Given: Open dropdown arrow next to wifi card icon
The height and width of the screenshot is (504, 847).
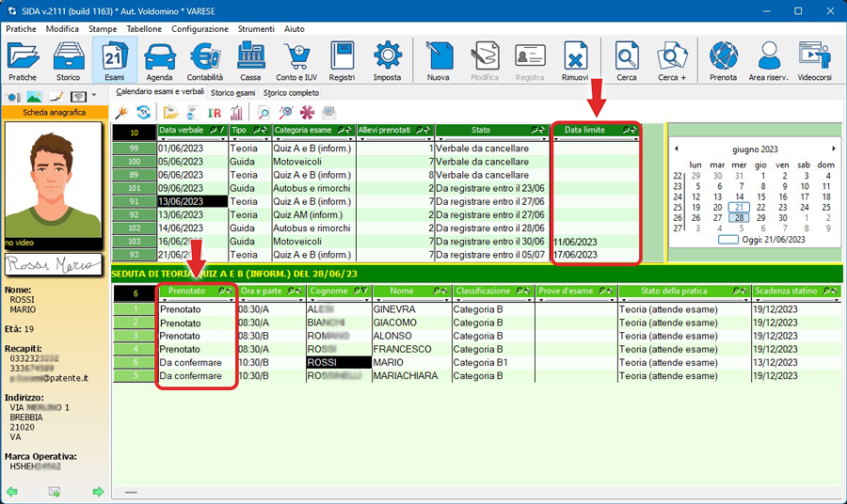Looking at the screenshot, I should [x=94, y=97].
